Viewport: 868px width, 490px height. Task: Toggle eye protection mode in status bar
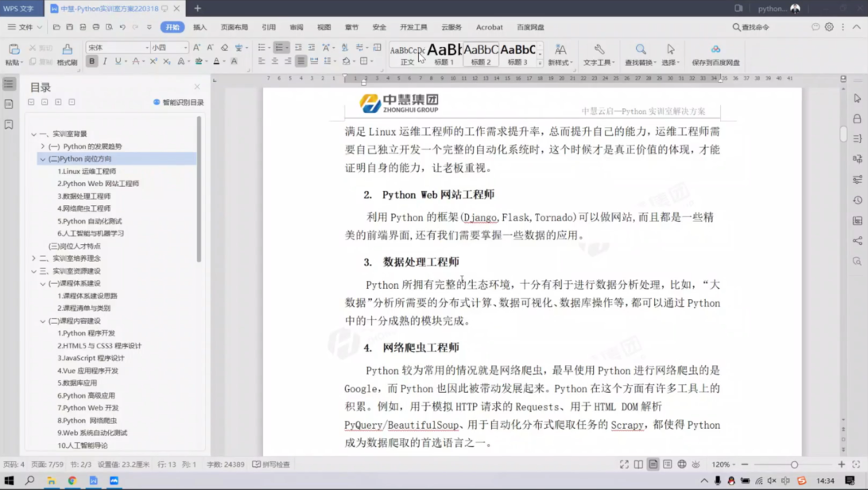pos(696,464)
